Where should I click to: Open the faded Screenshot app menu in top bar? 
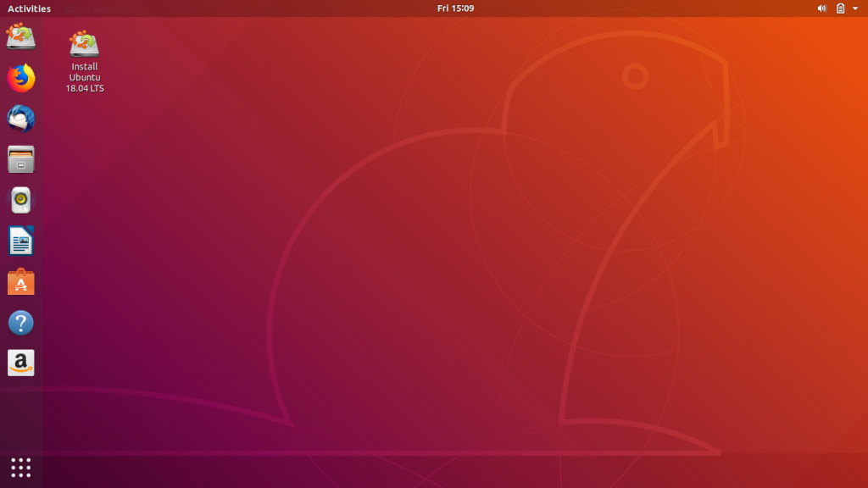tap(103, 8)
